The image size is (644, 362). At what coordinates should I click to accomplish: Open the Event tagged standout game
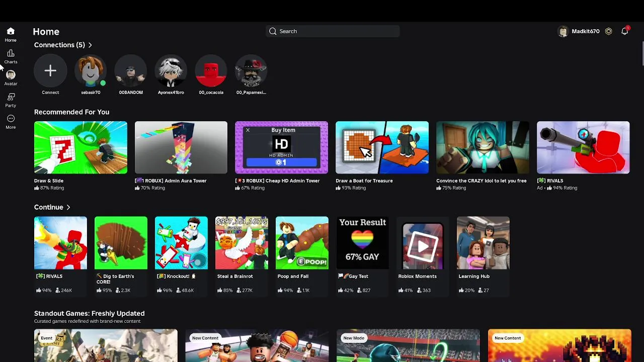click(x=106, y=345)
